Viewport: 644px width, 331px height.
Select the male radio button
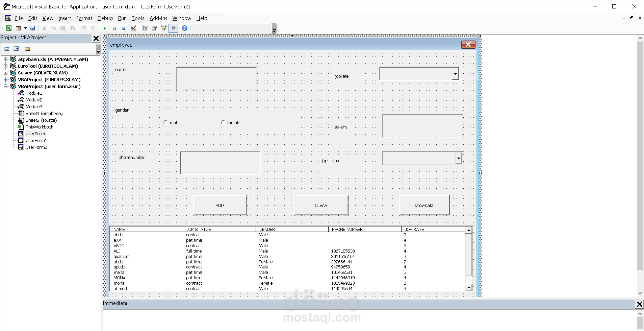click(x=165, y=122)
